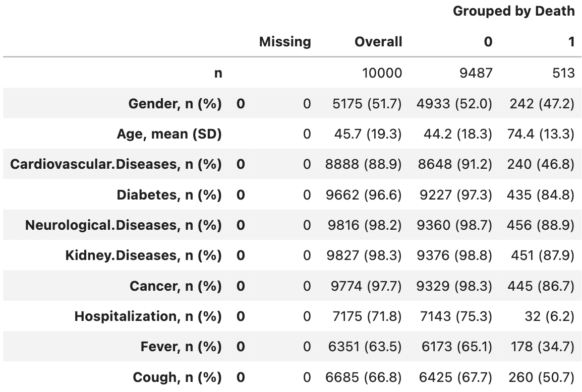Select the overall n value 10000
Screen dimensions: 582x392
382,73
